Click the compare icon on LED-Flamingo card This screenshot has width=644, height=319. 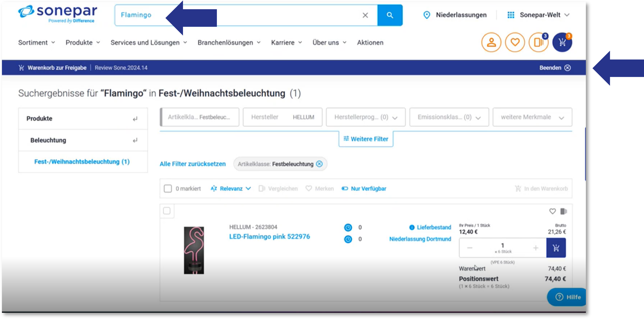click(x=564, y=211)
